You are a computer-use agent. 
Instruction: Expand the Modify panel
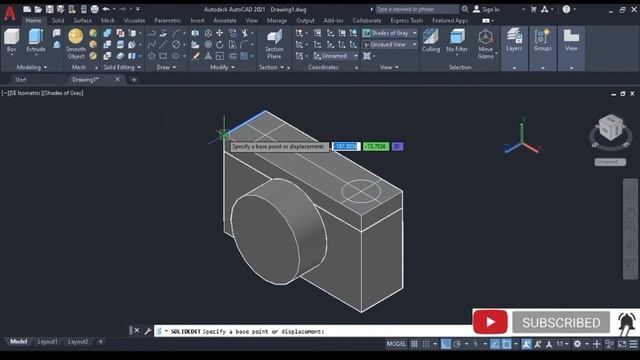pos(222,67)
